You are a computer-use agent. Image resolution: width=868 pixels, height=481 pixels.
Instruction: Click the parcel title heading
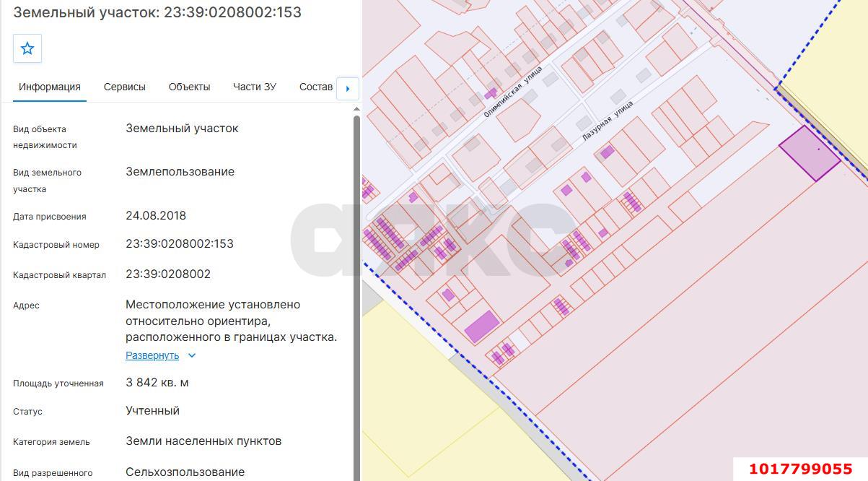pos(157,12)
